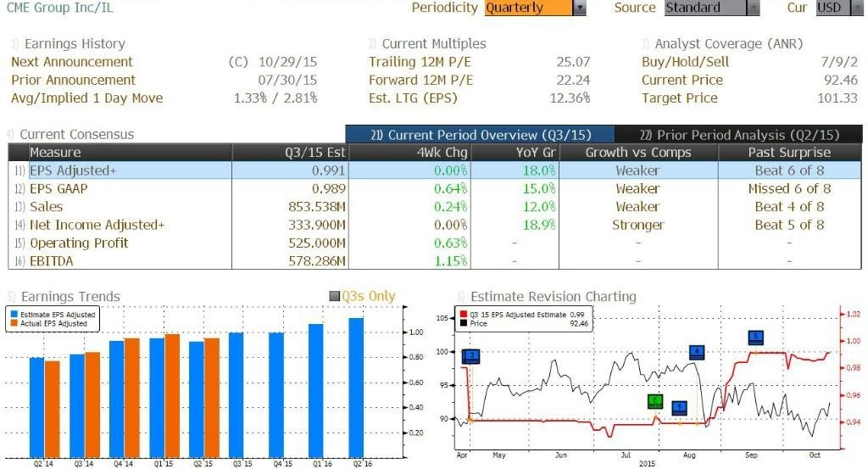Click the Q3/15 Est column header
868x469 pixels.
click(x=290, y=153)
